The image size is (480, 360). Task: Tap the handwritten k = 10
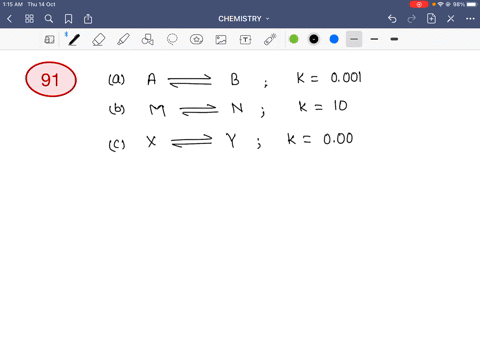[x=323, y=106]
